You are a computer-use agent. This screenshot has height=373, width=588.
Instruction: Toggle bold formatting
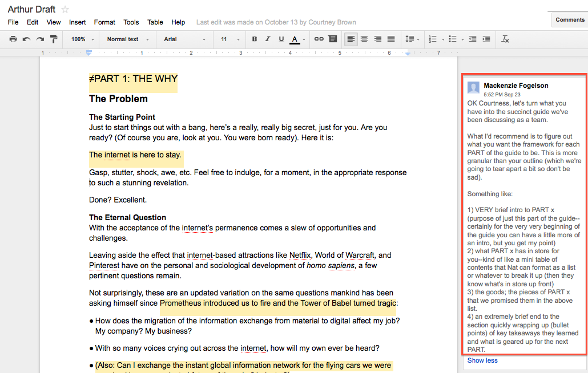(254, 39)
